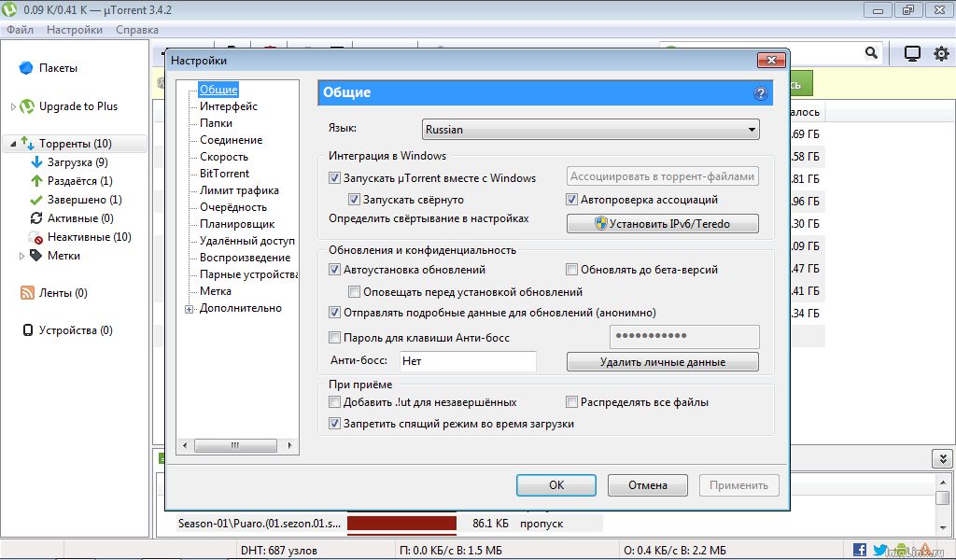Click the Торренты up-down arrows icon
The height and width of the screenshot is (560, 956).
[x=27, y=143]
